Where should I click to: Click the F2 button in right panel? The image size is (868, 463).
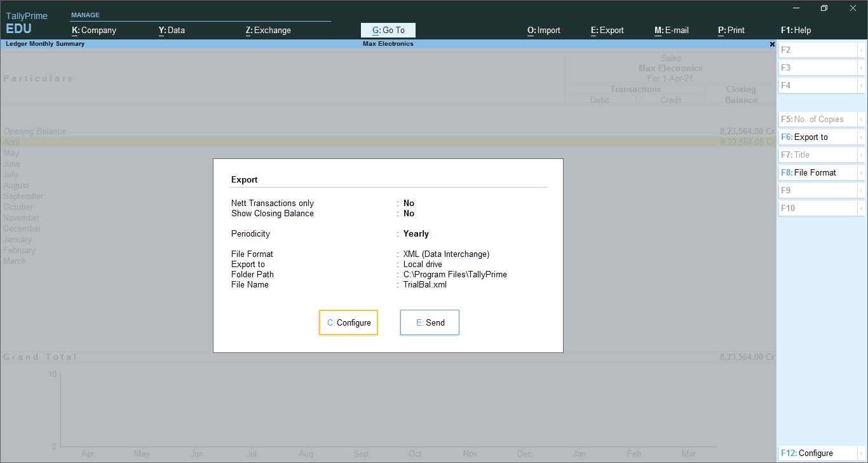click(818, 50)
